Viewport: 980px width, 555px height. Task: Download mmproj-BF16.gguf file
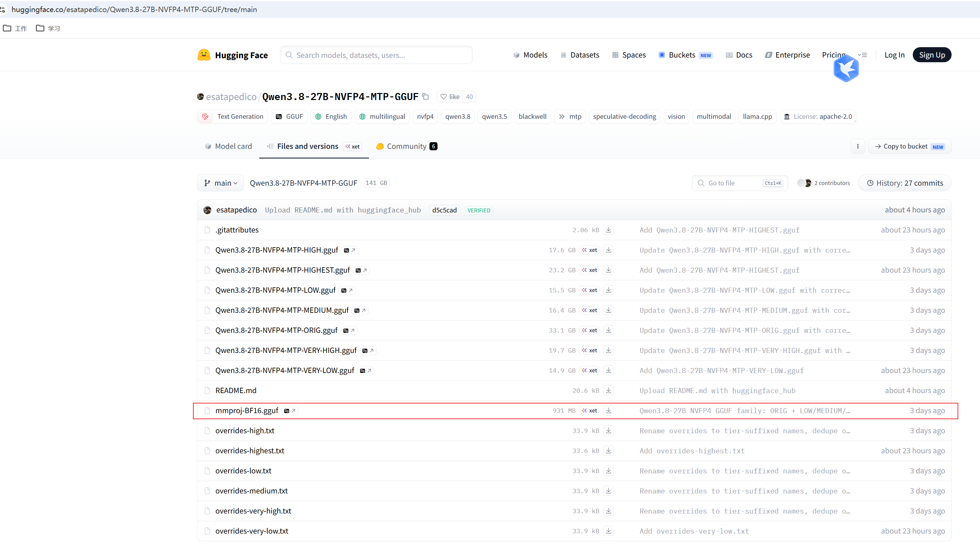pos(608,410)
